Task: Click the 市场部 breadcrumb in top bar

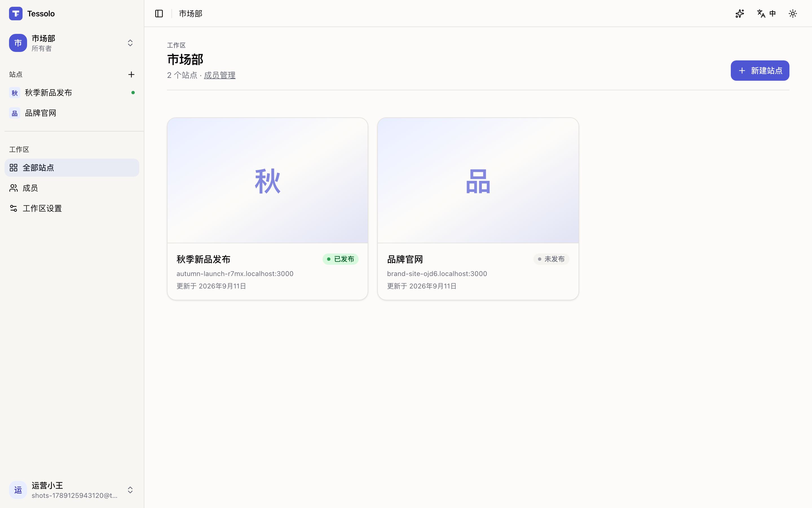Action: (x=190, y=14)
